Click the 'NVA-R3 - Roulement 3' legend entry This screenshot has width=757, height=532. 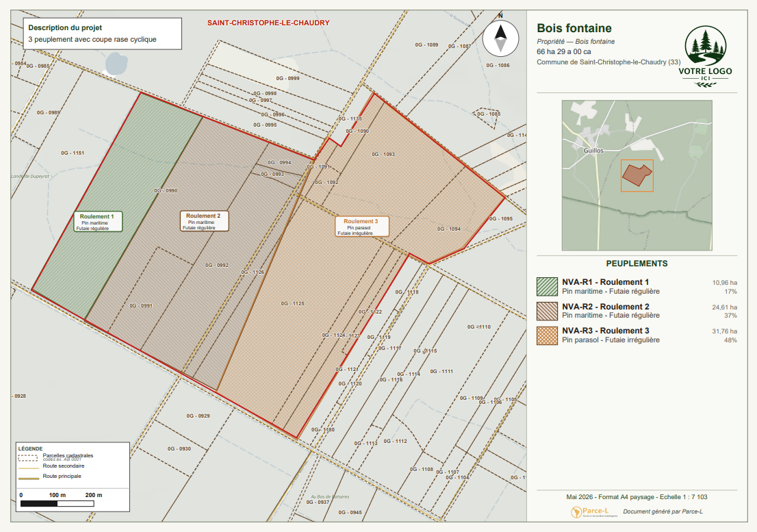point(606,331)
